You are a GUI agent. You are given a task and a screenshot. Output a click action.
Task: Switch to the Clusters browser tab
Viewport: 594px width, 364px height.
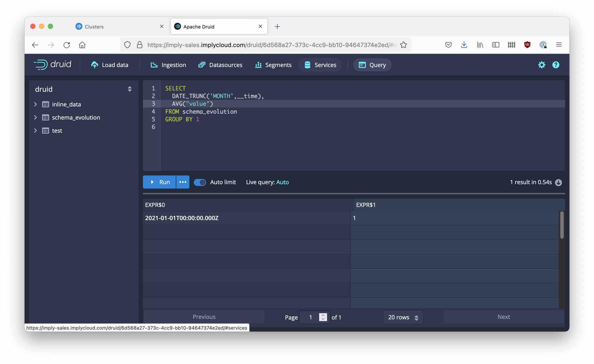[94, 27]
